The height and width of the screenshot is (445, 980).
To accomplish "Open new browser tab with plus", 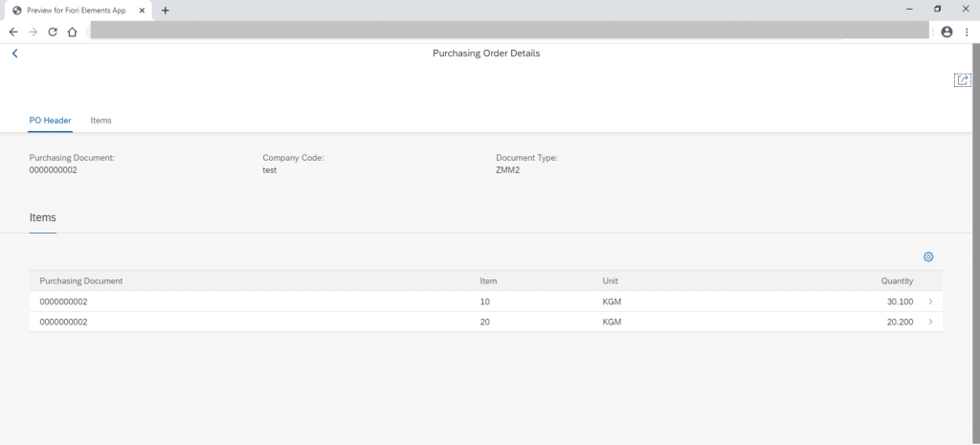I will (165, 11).
